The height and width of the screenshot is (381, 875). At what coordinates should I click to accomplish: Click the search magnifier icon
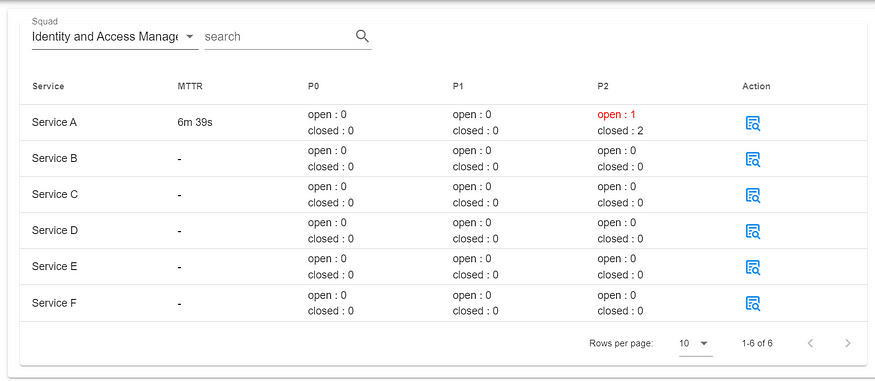coord(362,36)
